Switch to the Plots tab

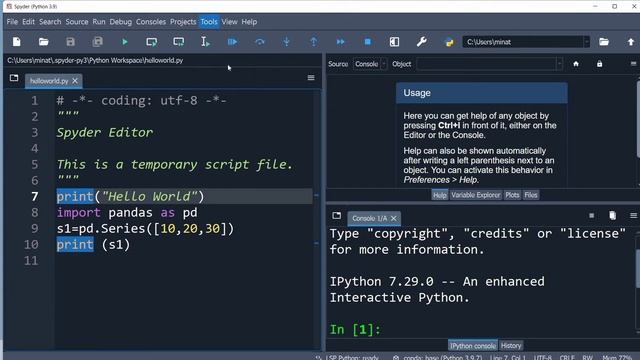512,195
